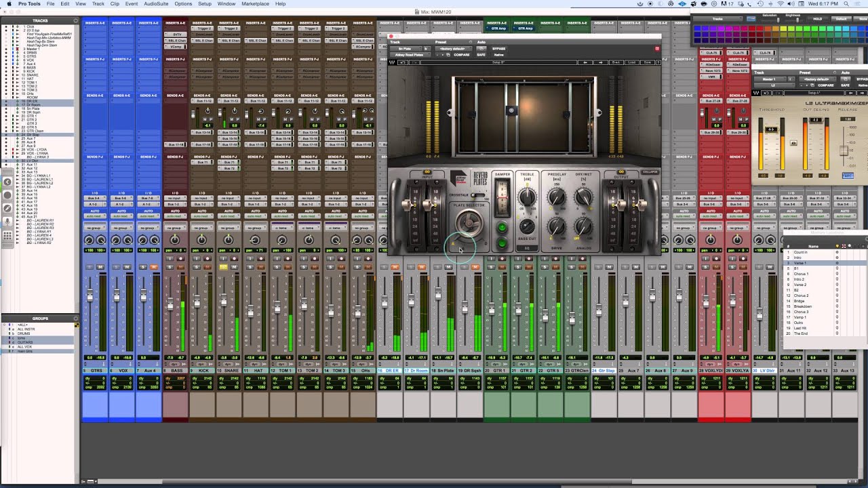Click lower green button below Damper meter
The image size is (868, 488).
click(x=502, y=243)
